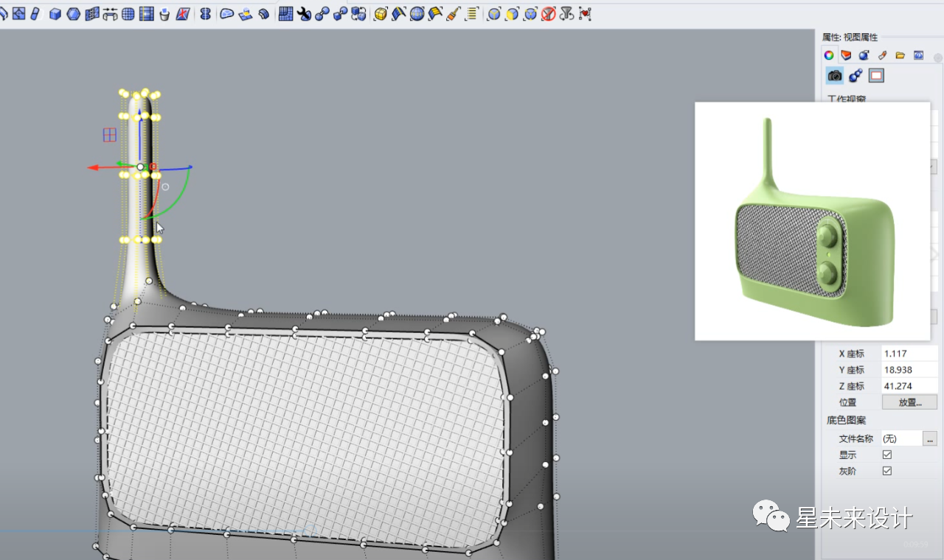This screenshot has width=944, height=560.
Task: Click the dark blue grid toolbar icon
Action: click(286, 13)
